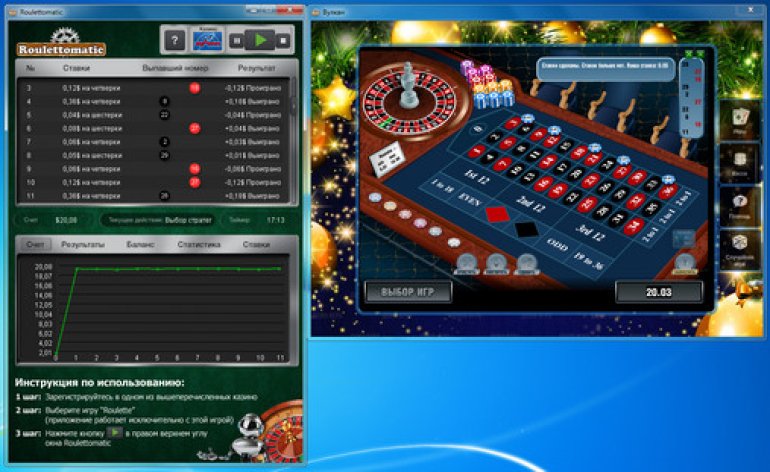Click the Выпавший номер column header
Image resolution: width=770 pixels, height=472 pixels.
click(x=175, y=68)
